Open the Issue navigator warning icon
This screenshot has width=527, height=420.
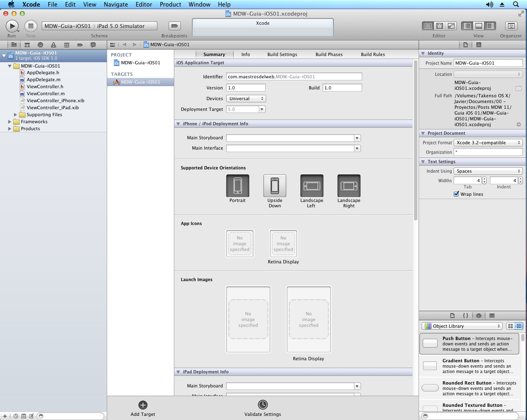click(x=54, y=45)
